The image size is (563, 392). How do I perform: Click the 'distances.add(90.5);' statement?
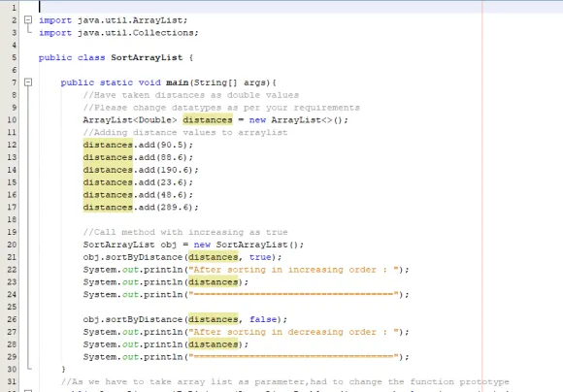tap(138, 145)
